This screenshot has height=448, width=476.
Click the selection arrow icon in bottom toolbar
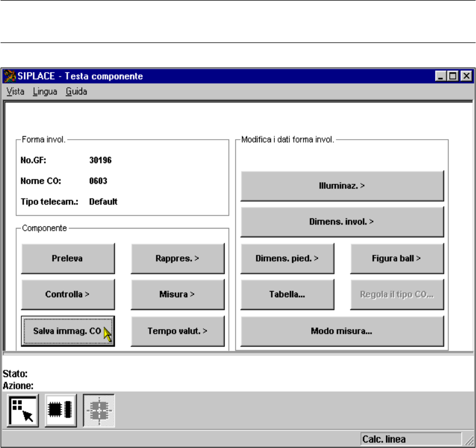click(x=22, y=411)
